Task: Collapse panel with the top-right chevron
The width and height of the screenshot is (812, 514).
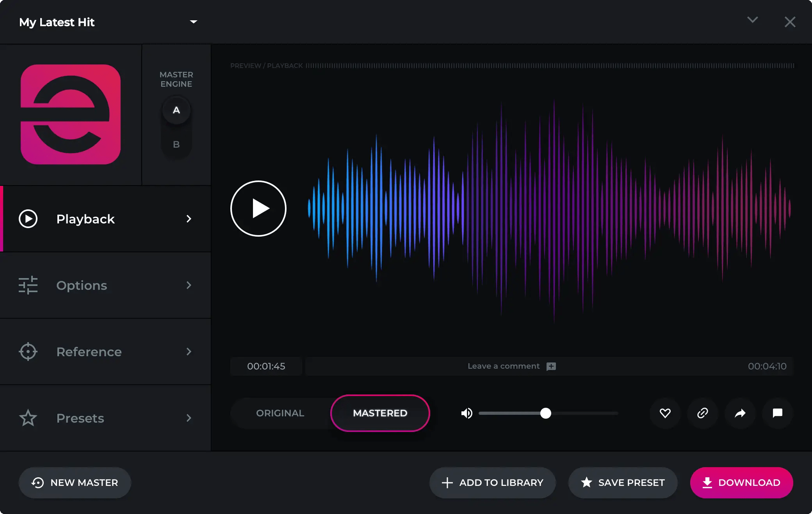Action: coord(752,20)
